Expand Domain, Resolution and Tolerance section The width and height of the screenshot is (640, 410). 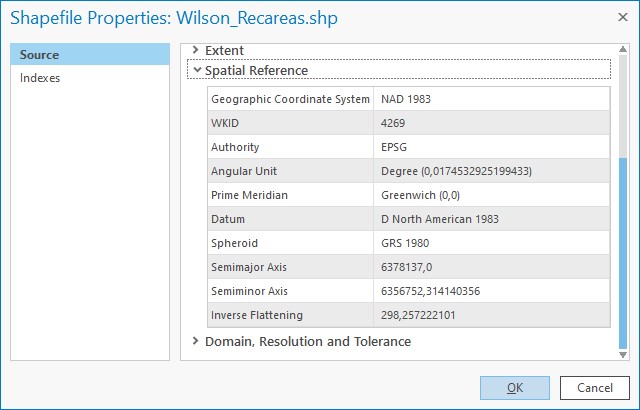click(x=196, y=341)
